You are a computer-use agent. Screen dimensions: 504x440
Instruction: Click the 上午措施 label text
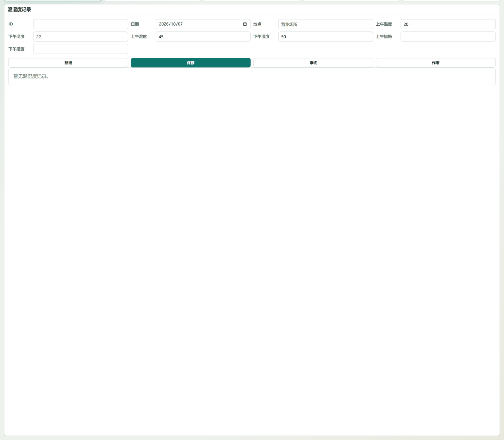tap(384, 37)
